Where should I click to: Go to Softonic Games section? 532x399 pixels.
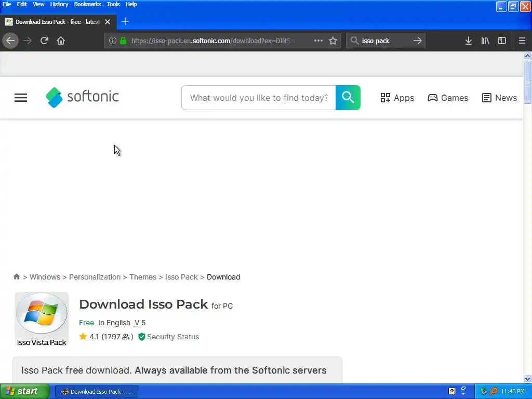click(x=448, y=98)
